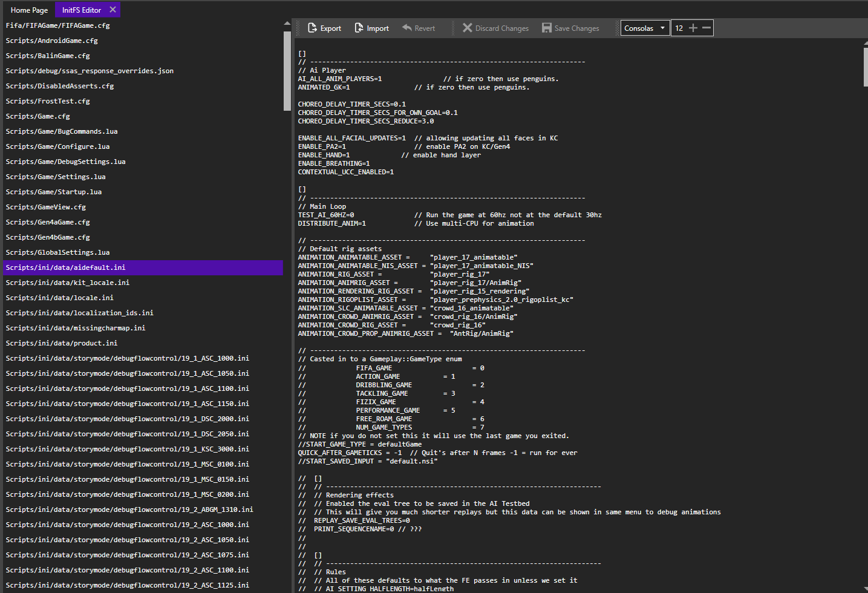Click the Export icon in the toolbar
868x593 pixels.
[311, 27]
